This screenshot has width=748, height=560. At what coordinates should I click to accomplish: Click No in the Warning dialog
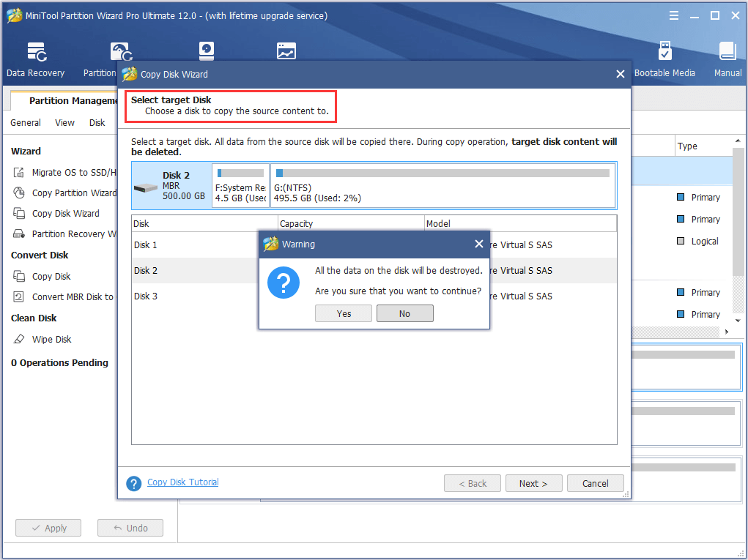coord(404,313)
